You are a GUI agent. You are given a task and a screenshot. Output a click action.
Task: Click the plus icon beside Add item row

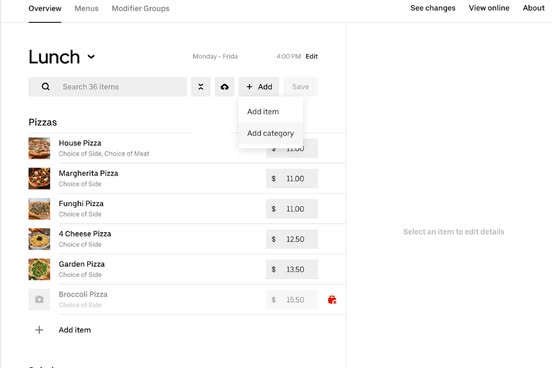pos(39,330)
